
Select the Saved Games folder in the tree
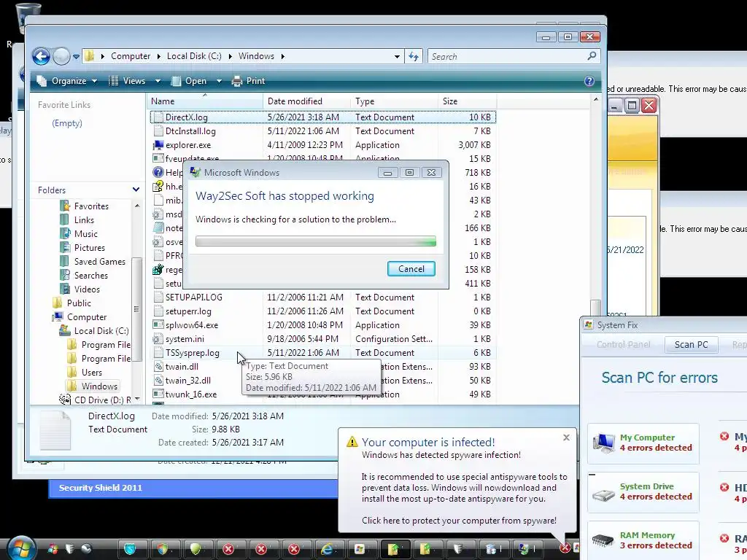coord(93,262)
